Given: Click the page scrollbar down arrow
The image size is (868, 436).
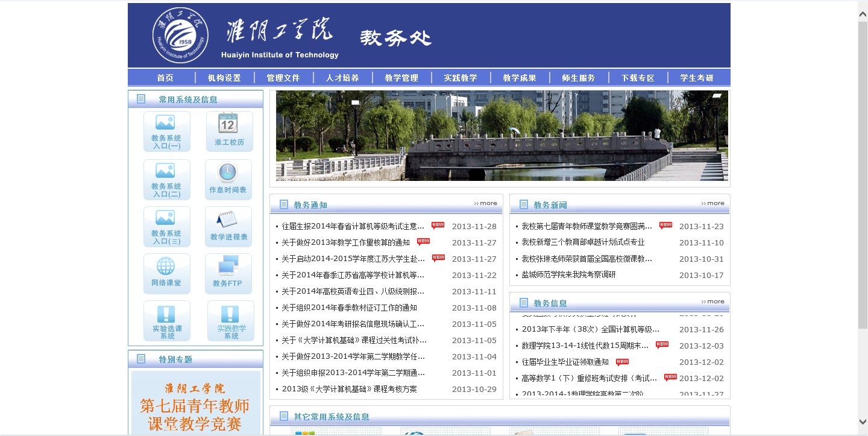Looking at the screenshot, I should [863, 422].
